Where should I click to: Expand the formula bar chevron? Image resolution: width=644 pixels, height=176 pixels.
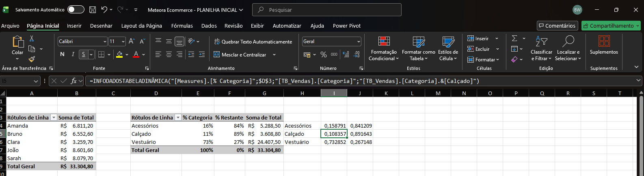click(638, 81)
